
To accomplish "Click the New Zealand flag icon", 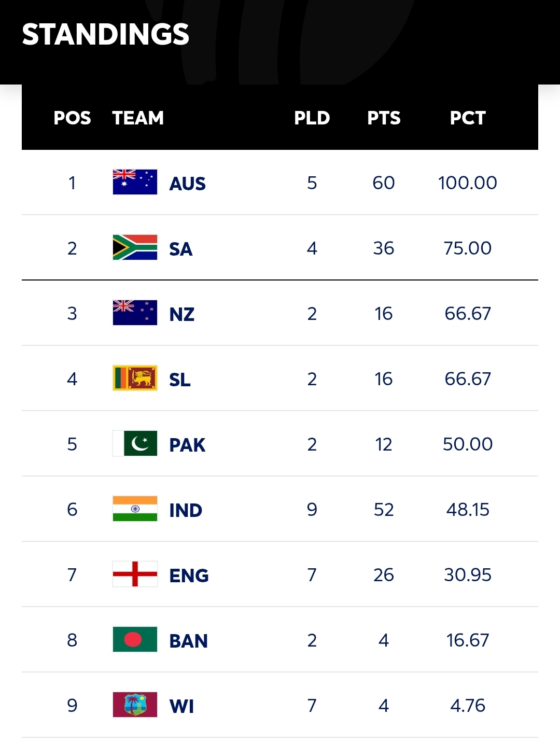I will pos(135,313).
